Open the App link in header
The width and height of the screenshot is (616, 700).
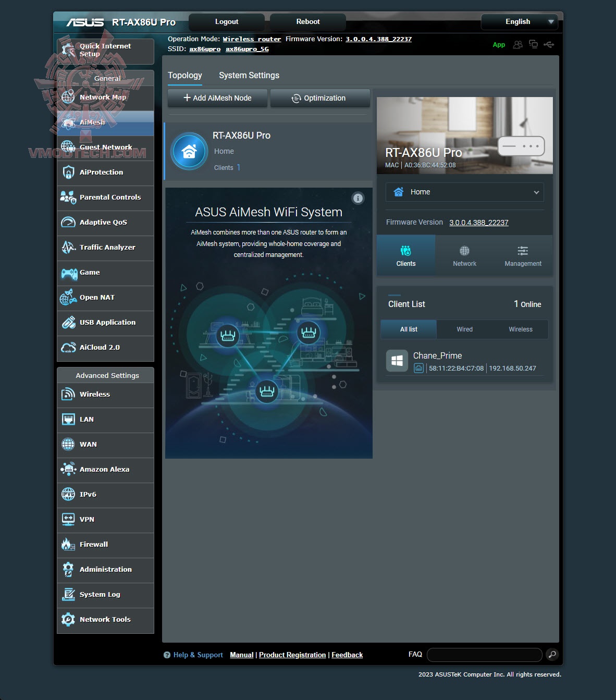tap(499, 45)
